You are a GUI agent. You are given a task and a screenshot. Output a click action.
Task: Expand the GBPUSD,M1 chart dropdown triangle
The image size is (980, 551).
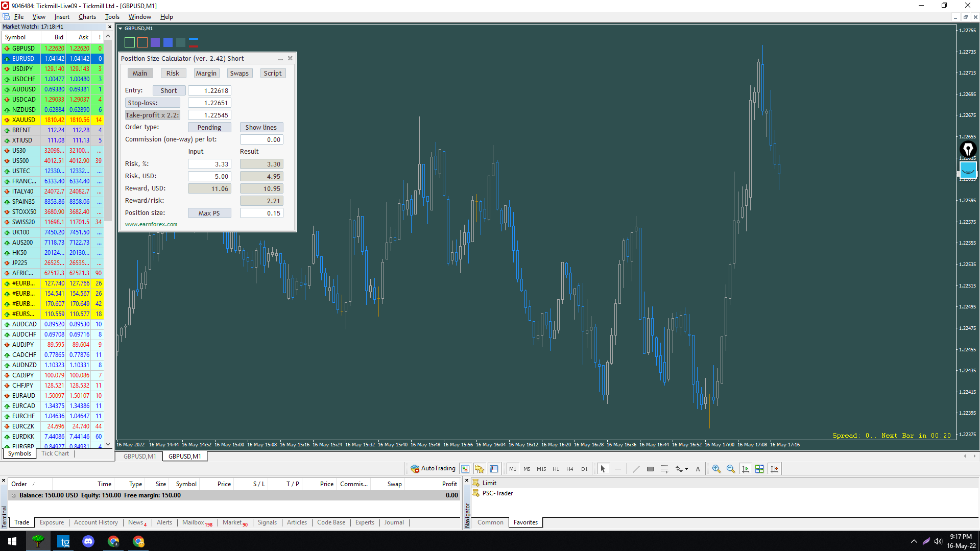pos(121,29)
